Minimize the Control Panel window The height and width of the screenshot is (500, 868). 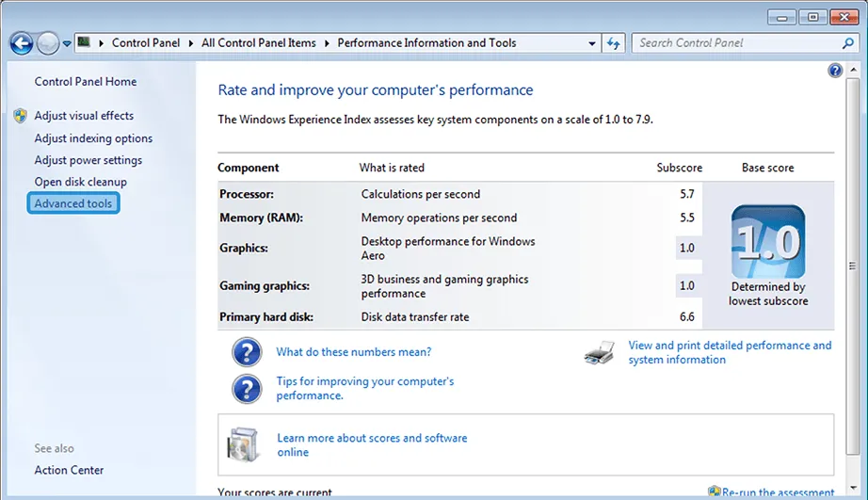coord(781,17)
